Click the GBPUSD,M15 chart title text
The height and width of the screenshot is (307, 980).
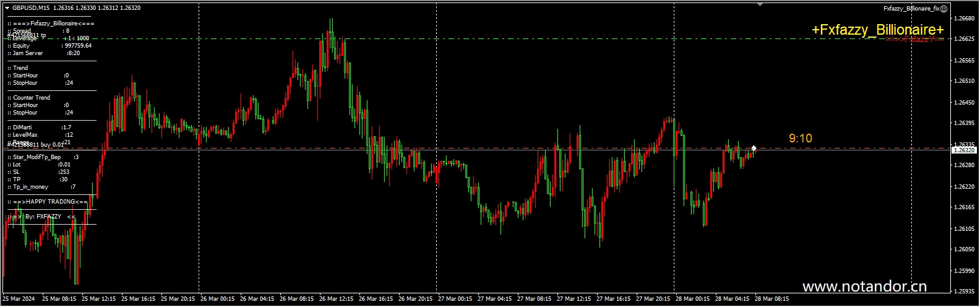coord(31,8)
